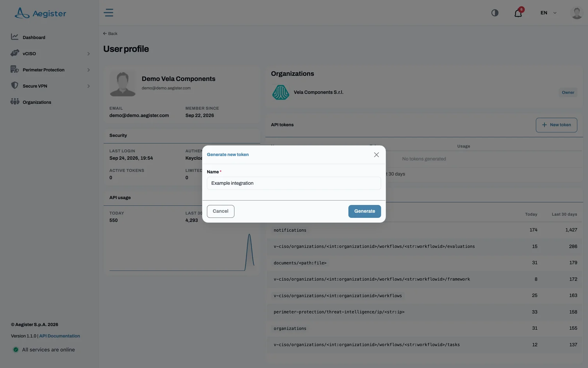Focus the token Name input field
This screenshot has height=368, width=588.
pos(294,183)
